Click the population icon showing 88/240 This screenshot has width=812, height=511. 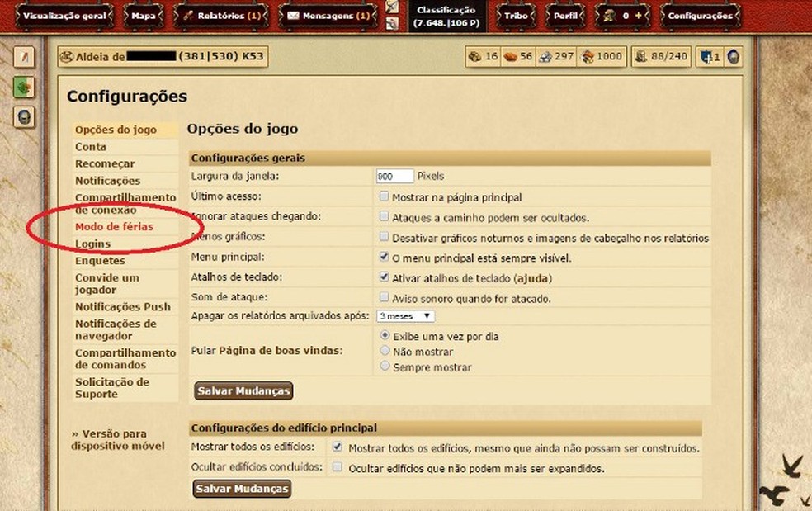click(x=641, y=56)
